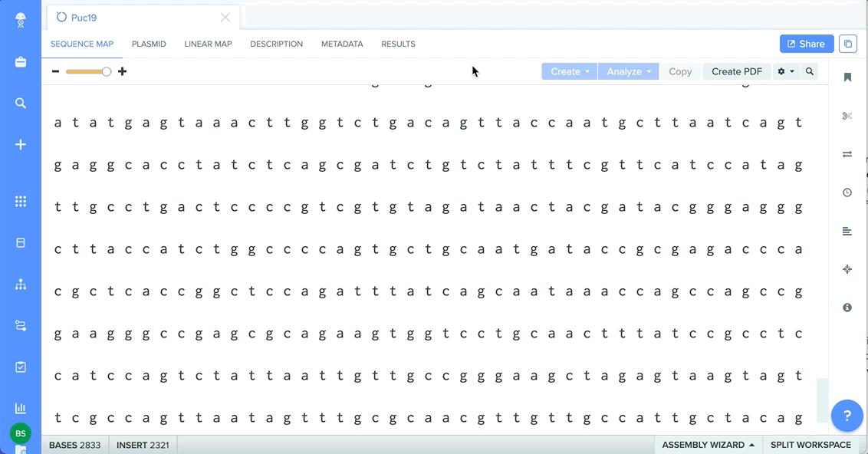Expand the Create dropdown menu
The image size is (868, 454).
click(570, 71)
